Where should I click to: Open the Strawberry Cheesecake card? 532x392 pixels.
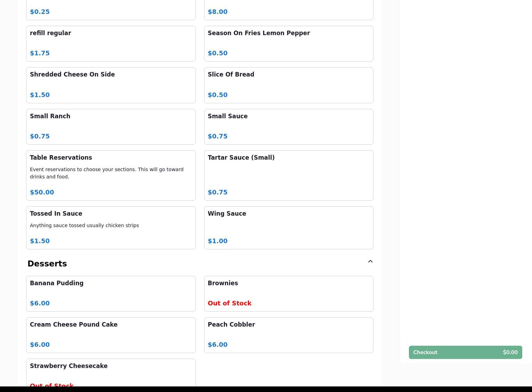111,373
